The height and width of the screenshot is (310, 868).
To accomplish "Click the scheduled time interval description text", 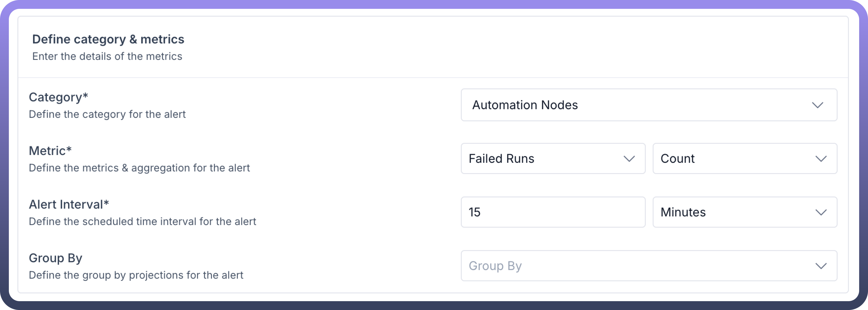I will 142,222.
